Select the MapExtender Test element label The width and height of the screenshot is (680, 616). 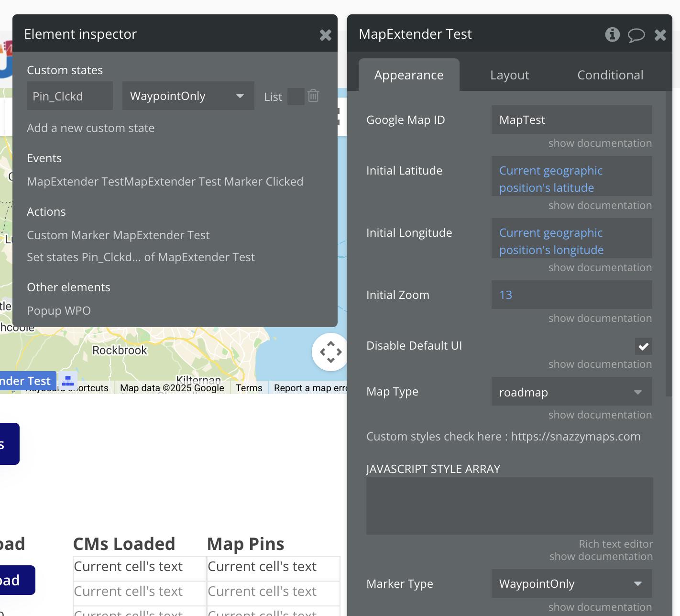pyautogui.click(x=28, y=381)
